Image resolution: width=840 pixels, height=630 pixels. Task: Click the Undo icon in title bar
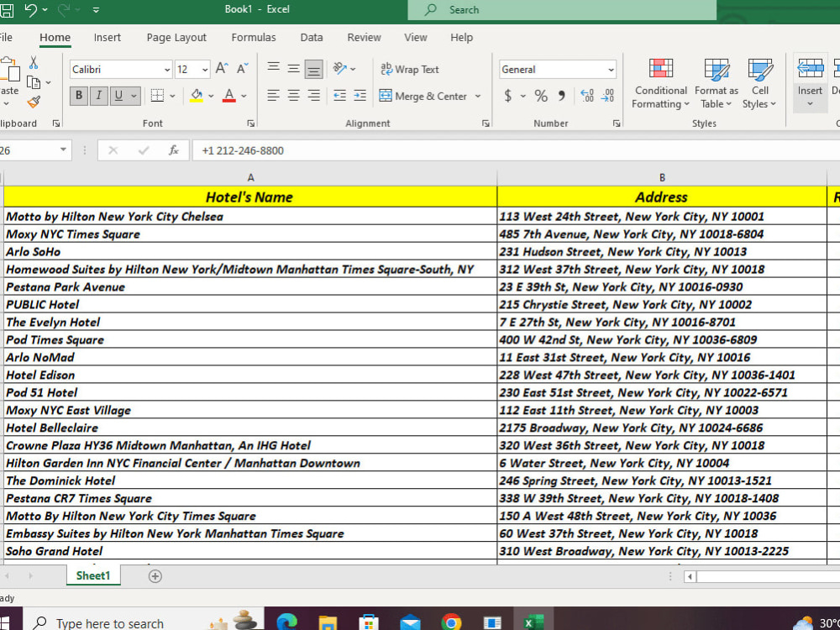[30, 9]
